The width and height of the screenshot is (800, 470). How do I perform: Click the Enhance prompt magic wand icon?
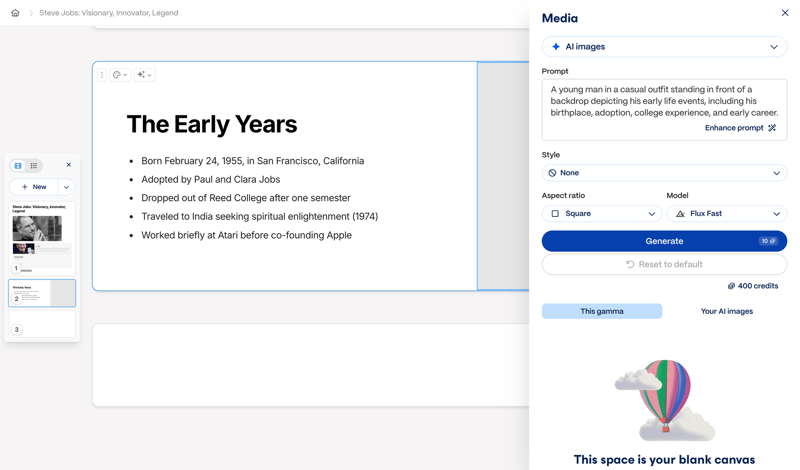pyautogui.click(x=772, y=128)
